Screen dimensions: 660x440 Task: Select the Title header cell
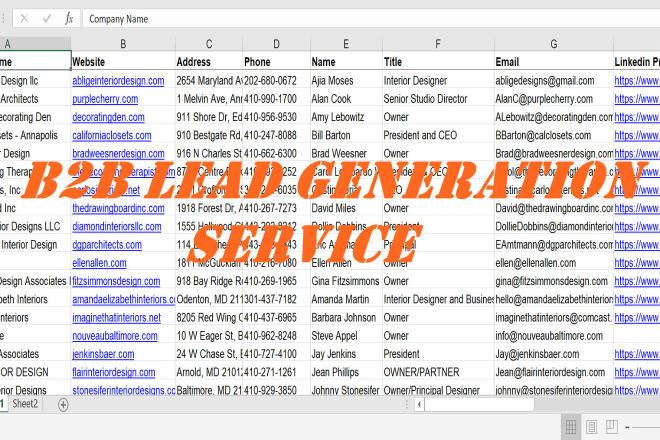pos(438,62)
